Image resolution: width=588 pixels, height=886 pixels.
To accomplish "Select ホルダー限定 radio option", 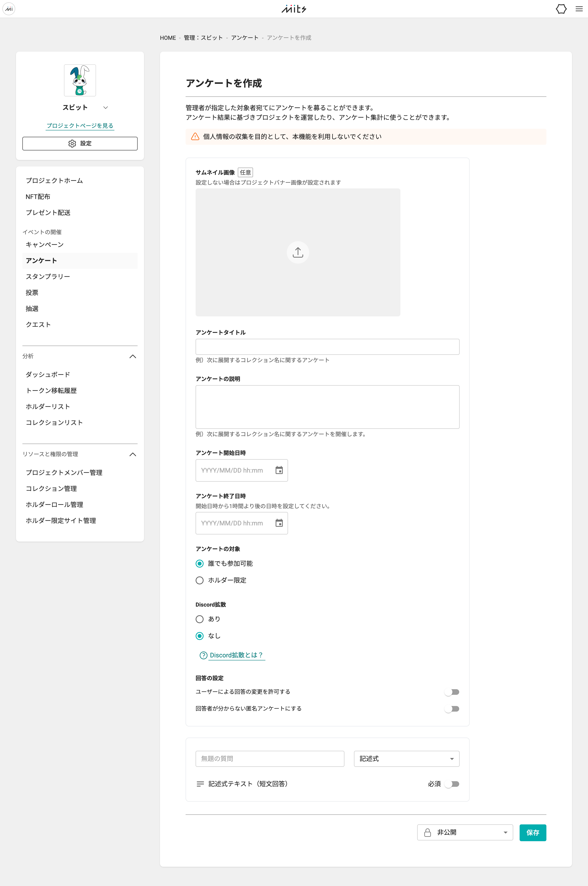I will 200,580.
